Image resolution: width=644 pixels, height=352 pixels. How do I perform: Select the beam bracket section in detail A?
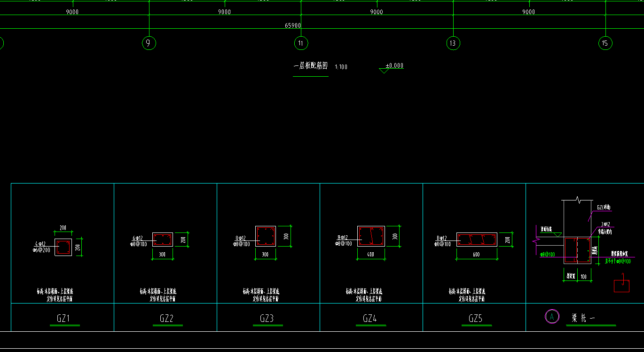coord(577,250)
